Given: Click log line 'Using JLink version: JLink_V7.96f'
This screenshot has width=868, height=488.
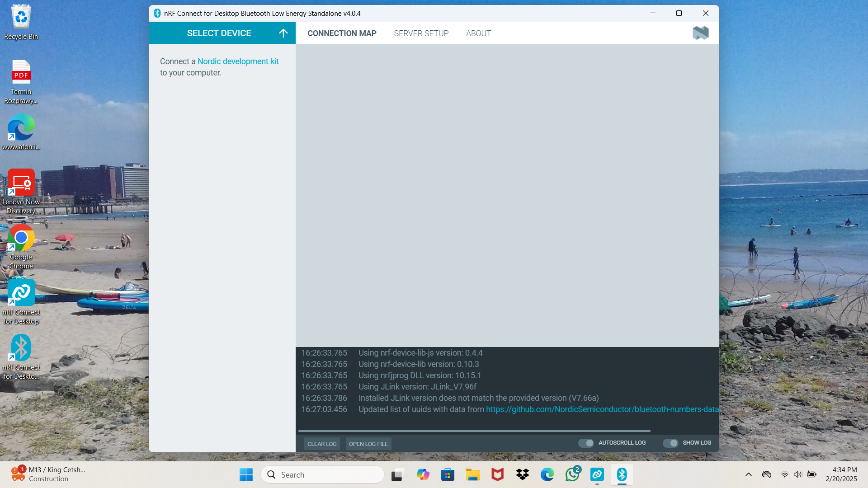Looking at the screenshot, I should [417, 387].
